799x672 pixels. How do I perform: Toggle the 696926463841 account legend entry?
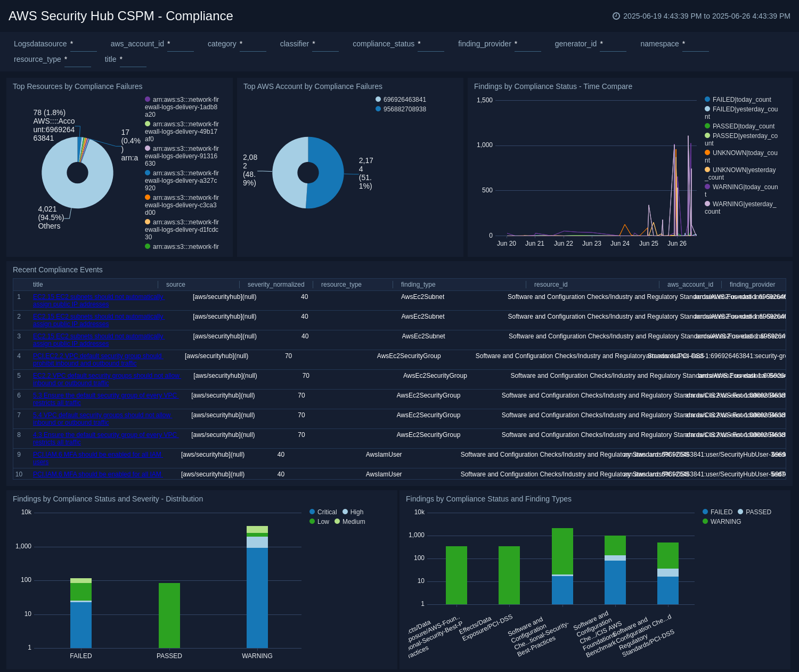click(401, 100)
